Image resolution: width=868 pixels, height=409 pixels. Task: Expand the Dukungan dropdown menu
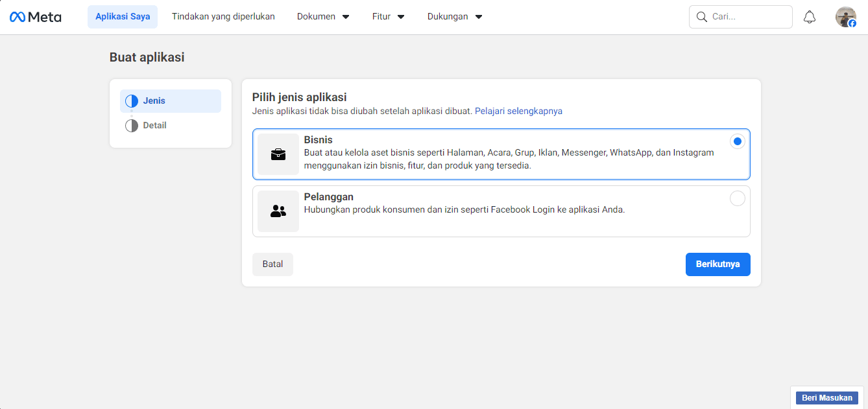coord(455,17)
